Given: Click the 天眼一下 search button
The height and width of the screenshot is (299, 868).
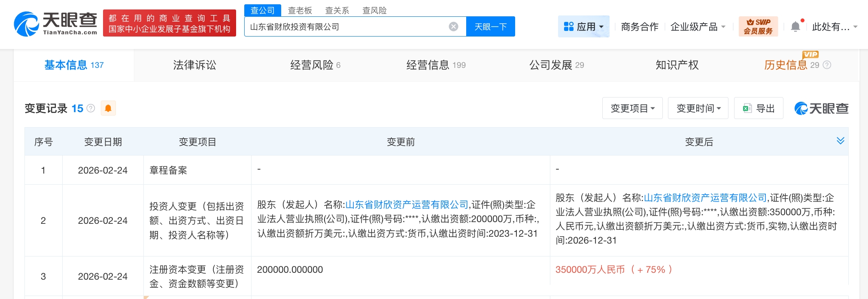Looking at the screenshot, I should (x=490, y=27).
